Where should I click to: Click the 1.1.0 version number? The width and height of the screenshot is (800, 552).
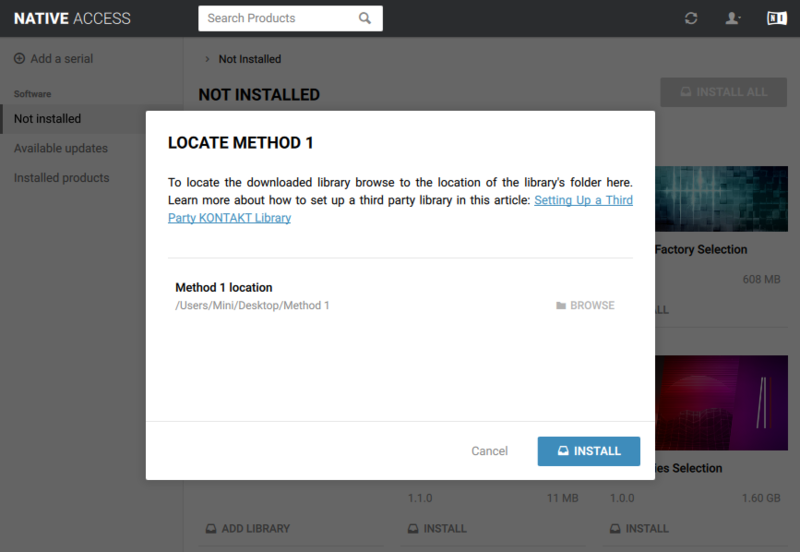420,498
